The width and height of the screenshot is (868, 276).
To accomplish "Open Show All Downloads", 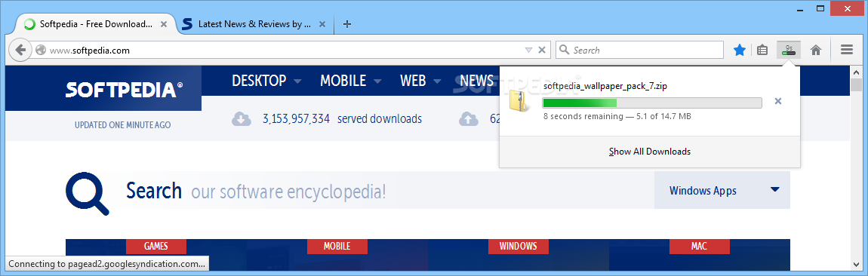I will (x=649, y=152).
